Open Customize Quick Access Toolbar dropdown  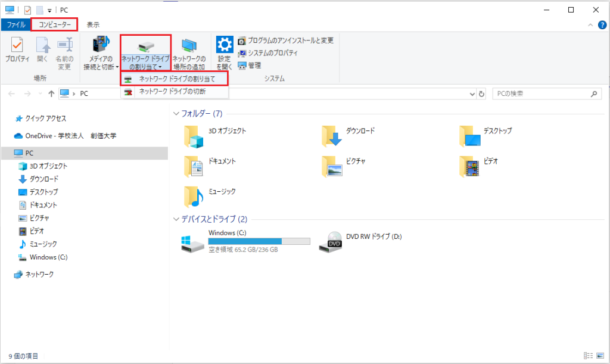click(49, 11)
